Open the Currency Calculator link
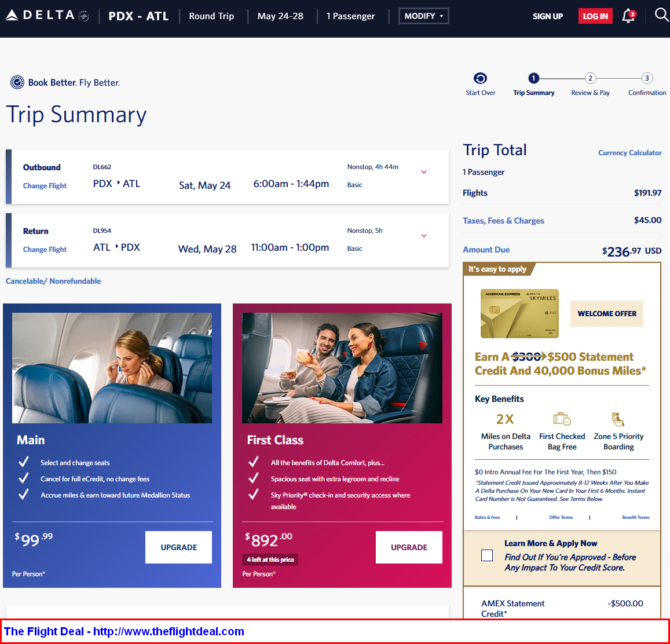The height and width of the screenshot is (644, 670). coord(629,153)
